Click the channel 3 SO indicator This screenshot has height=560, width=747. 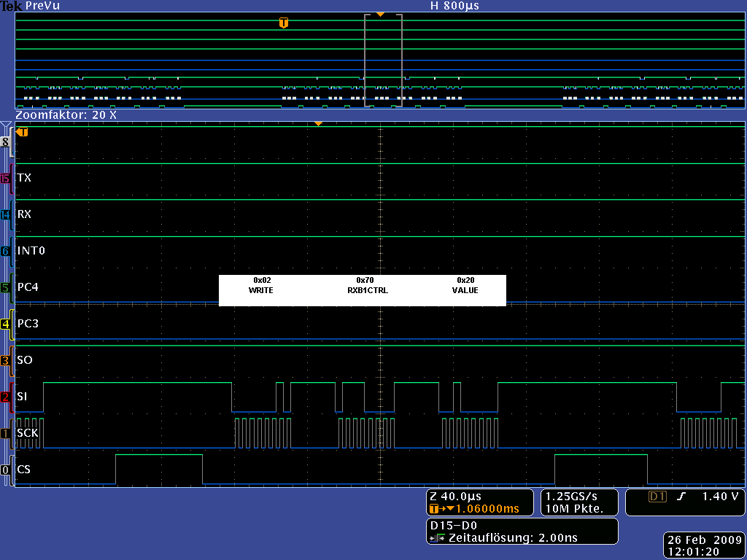tap(6, 360)
